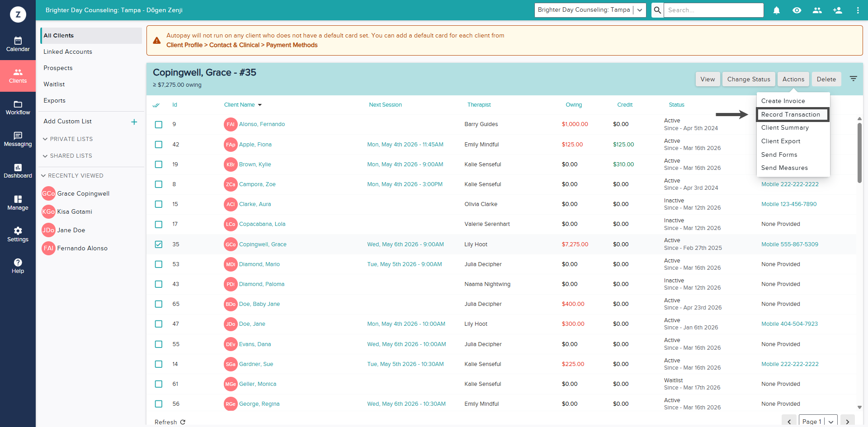Viewport: 868px width, 427px height.
Task: Go to next page arrow
Action: (x=847, y=421)
